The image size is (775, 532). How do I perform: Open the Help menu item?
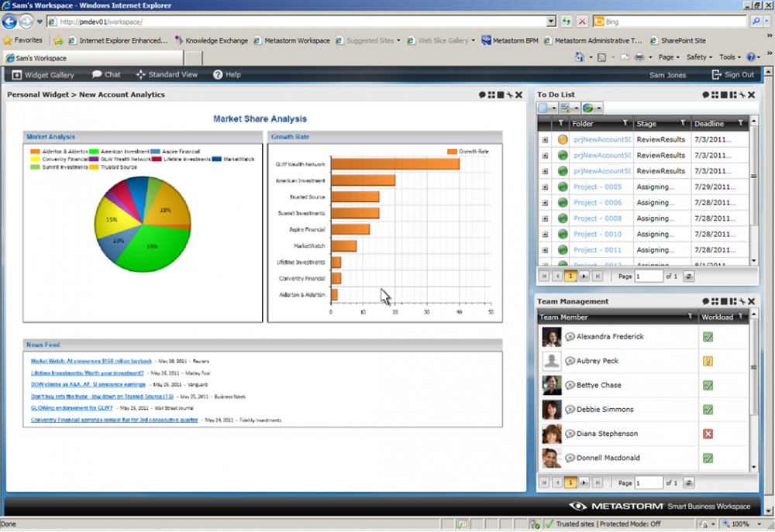[x=227, y=74]
